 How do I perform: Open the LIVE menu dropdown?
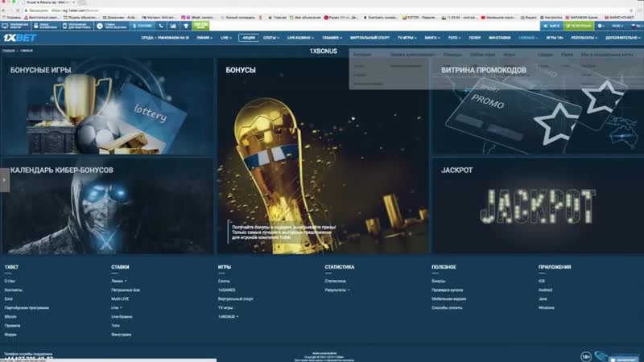[x=226, y=38]
